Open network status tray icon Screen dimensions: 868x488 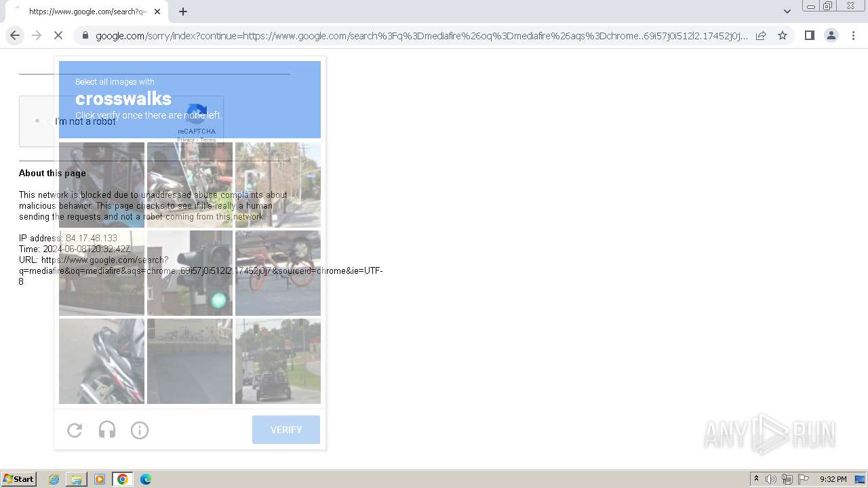(787, 479)
